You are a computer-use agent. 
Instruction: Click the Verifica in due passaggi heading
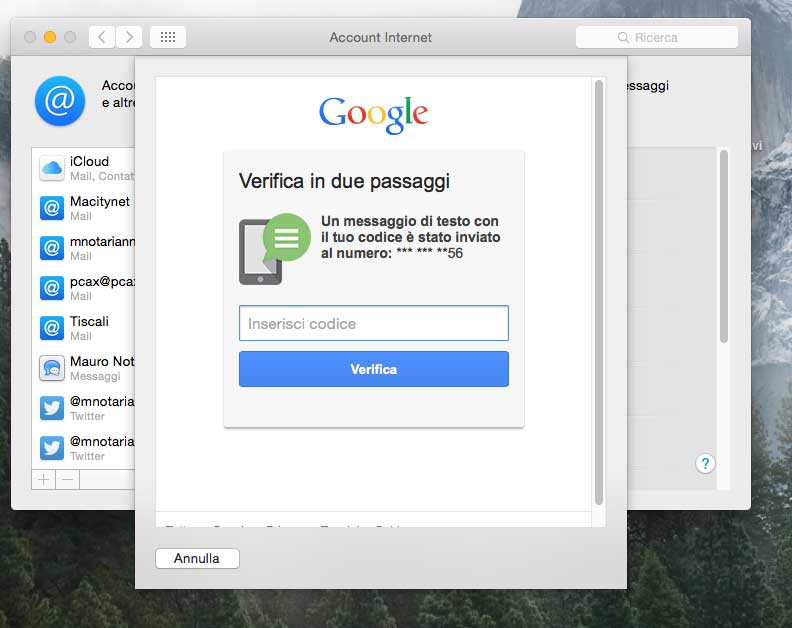344,181
